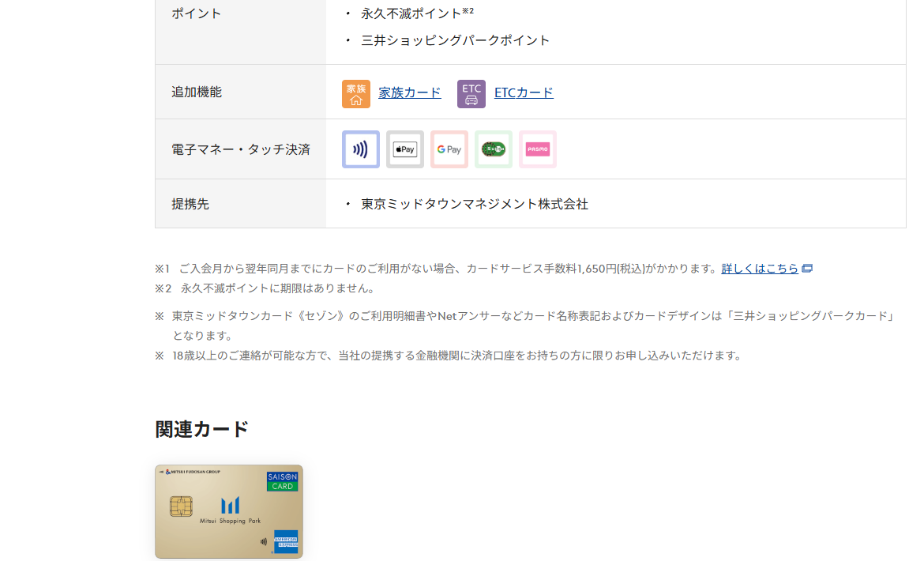The width and height of the screenshot is (924, 561).
Task: Click the external window icon after 詳しくはこちら
Action: point(807,268)
